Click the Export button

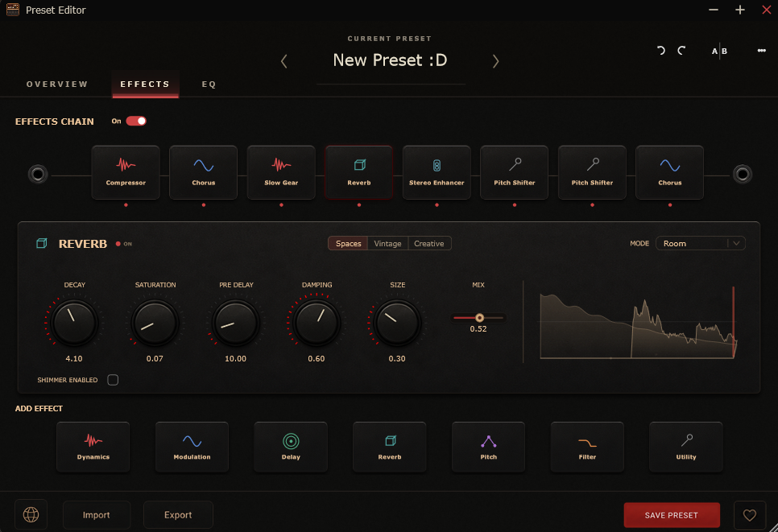click(x=178, y=515)
